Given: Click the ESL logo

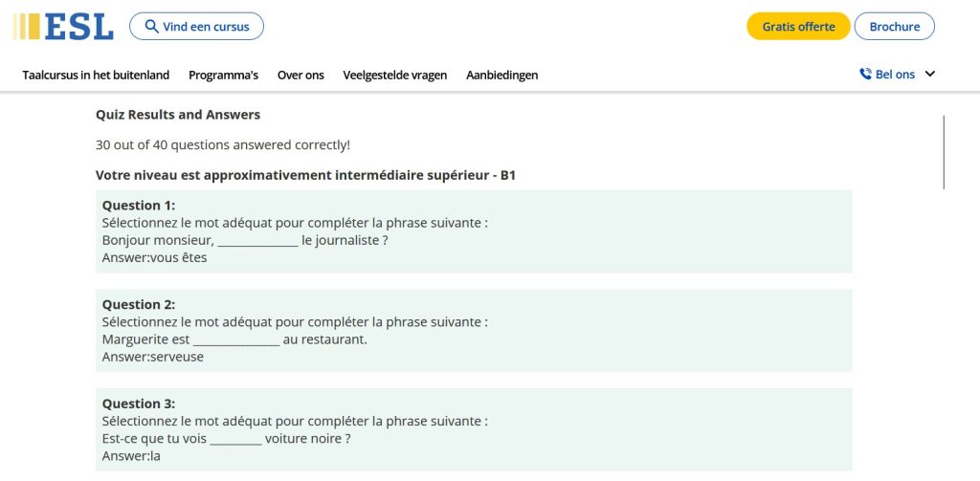Looking at the screenshot, I should coord(64,26).
